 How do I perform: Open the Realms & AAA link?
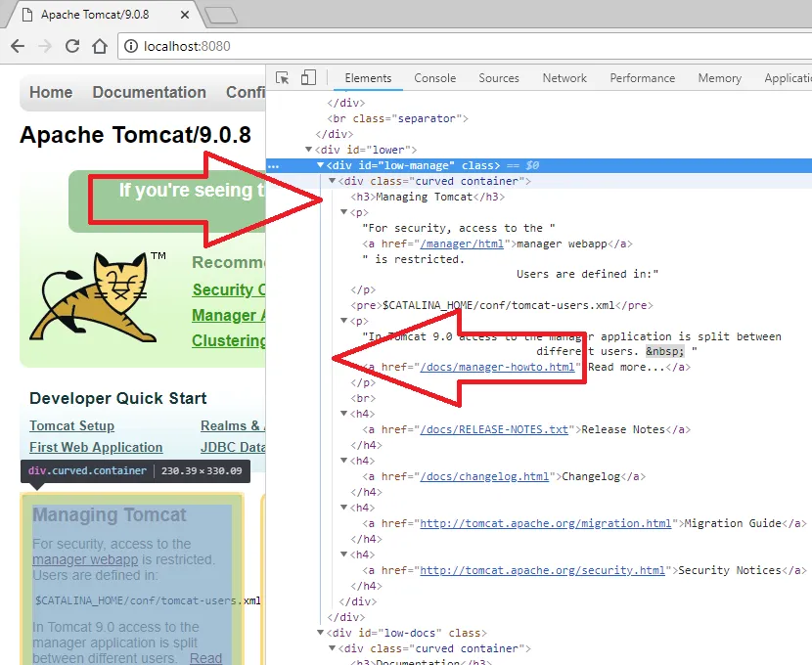pos(233,426)
